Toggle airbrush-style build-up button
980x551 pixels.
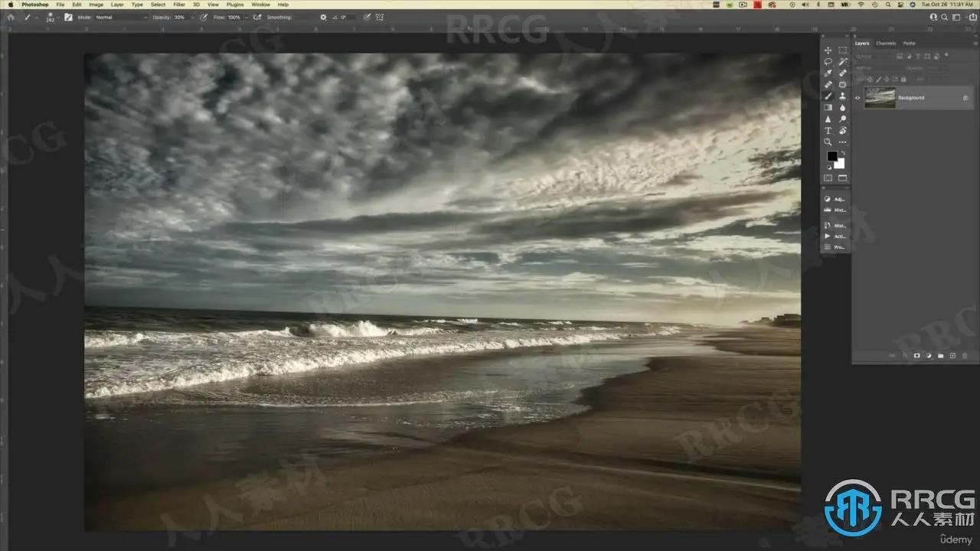coord(257,17)
